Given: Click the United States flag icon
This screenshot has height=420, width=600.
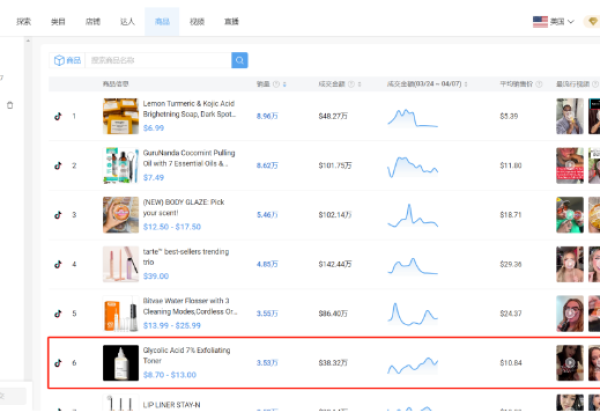Looking at the screenshot, I should coord(540,22).
